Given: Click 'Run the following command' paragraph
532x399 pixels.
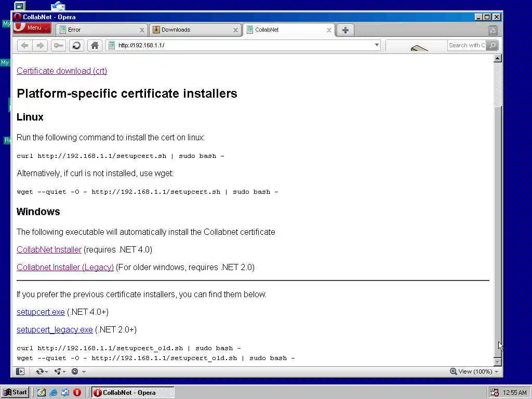Looking at the screenshot, I should click(x=111, y=137).
